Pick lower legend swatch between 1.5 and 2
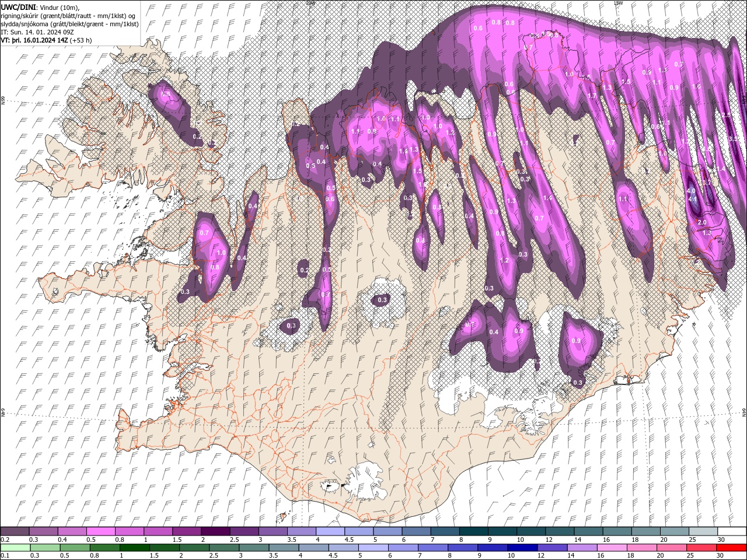This screenshot has height=560, width=747. (165, 548)
